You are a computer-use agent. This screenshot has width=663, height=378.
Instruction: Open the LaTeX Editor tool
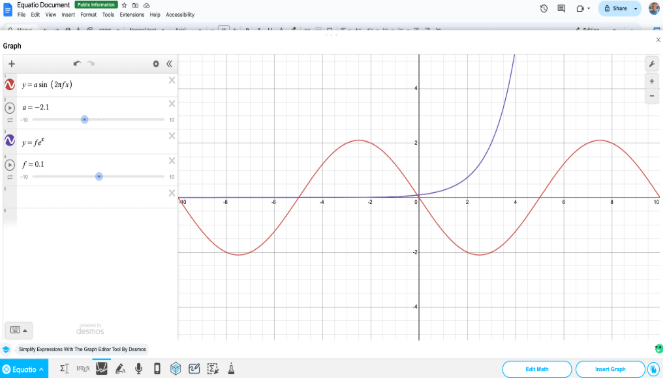[x=83, y=369]
